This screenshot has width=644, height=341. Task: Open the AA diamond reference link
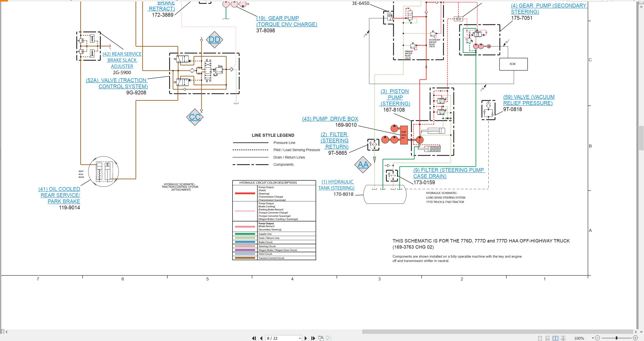click(x=363, y=164)
